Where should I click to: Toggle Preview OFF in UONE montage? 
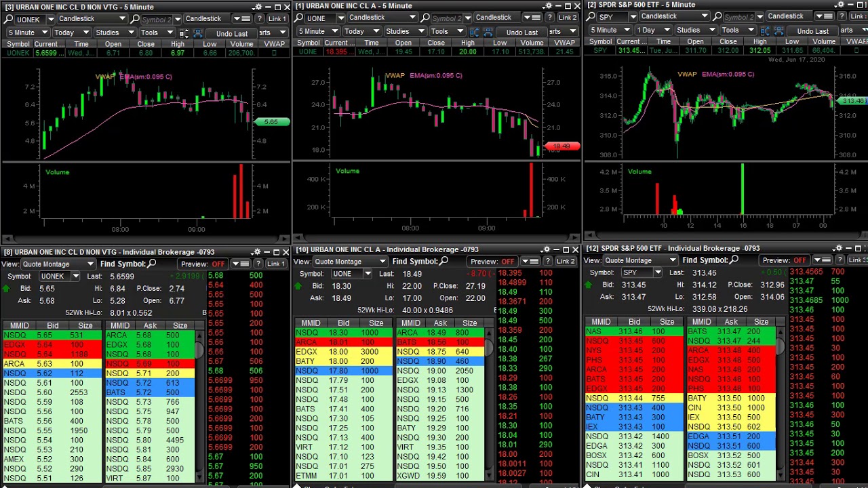pyautogui.click(x=492, y=262)
